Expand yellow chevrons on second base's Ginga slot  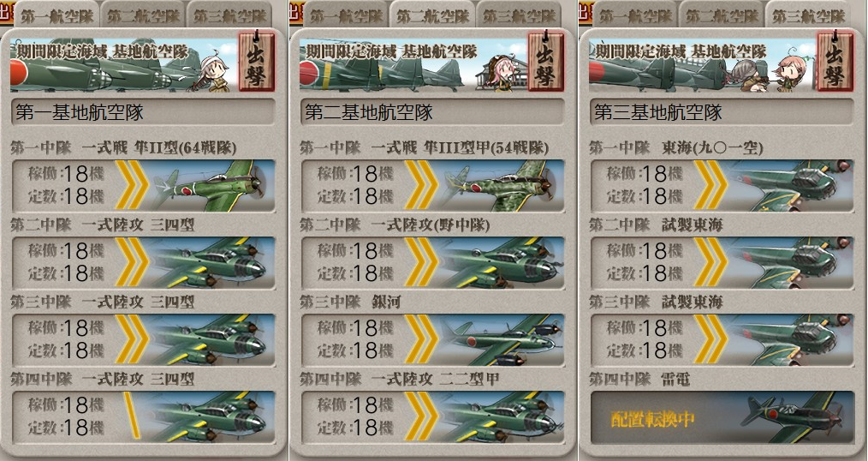pos(421,339)
